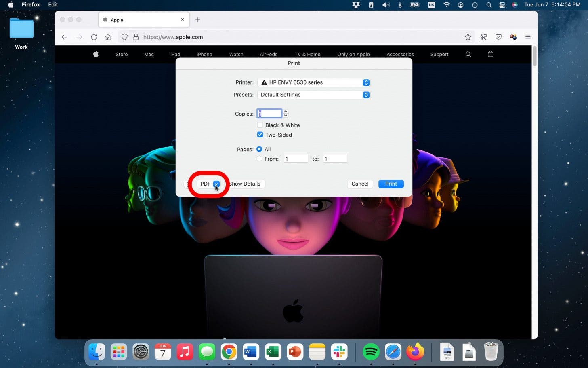Image resolution: width=588 pixels, height=368 pixels.
Task: Click the Apple logo on website nav
Action: click(x=96, y=54)
